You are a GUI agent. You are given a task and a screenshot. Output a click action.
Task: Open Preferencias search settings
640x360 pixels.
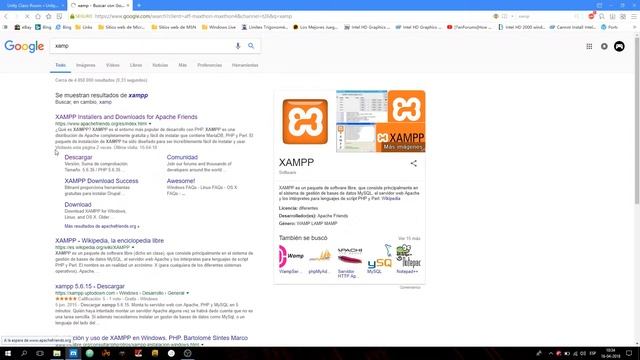(209, 65)
